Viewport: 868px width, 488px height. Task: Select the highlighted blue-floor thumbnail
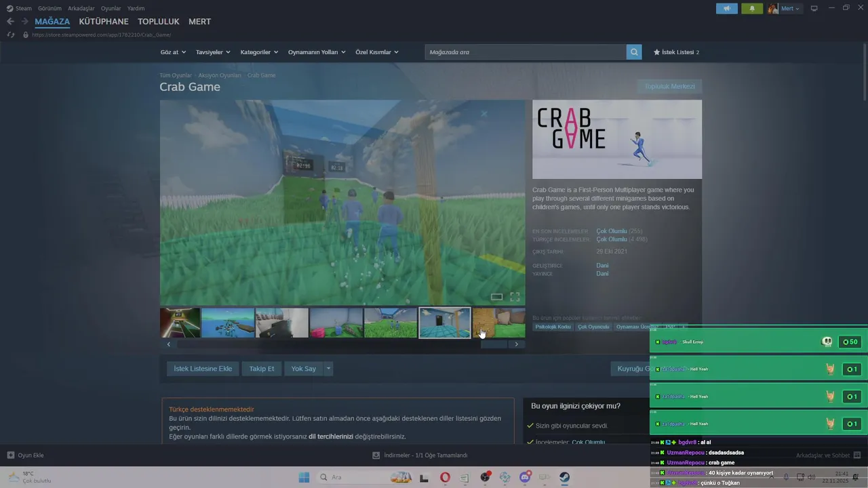pos(445,323)
